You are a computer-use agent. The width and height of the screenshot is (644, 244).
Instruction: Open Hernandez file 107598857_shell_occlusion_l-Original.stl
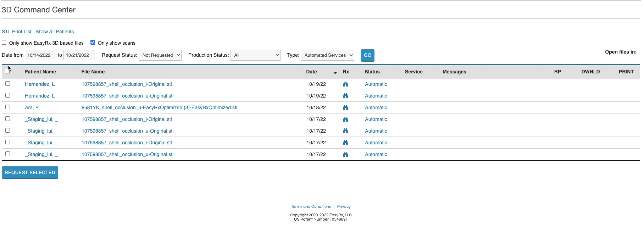(x=127, y=84)
